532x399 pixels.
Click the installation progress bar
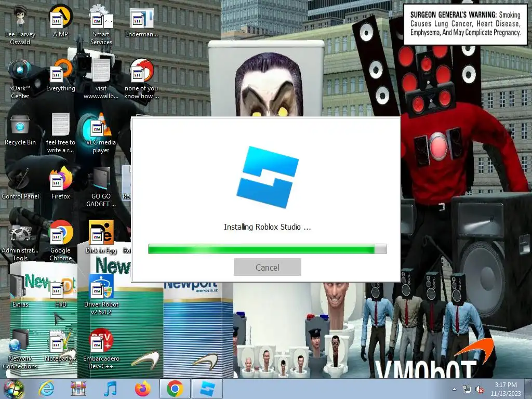(268, 249)
